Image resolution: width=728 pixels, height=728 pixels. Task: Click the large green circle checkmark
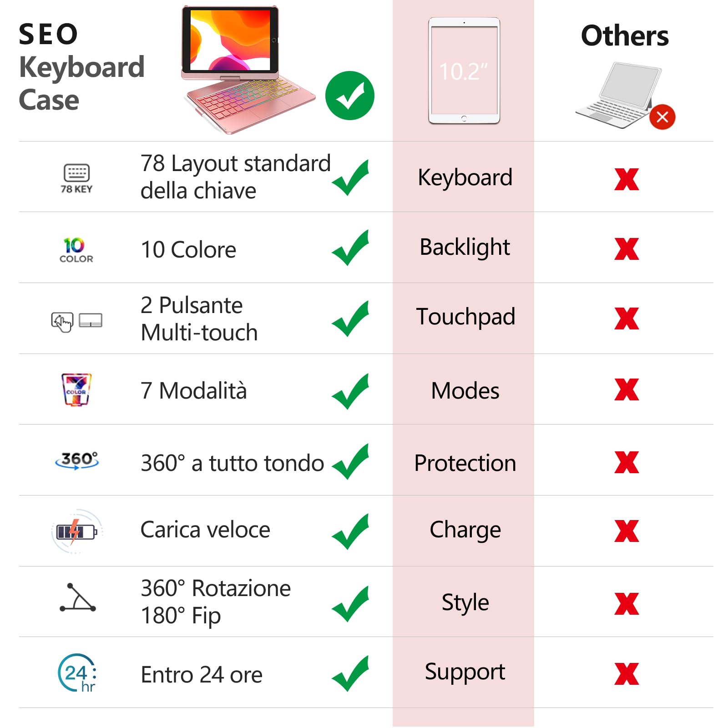[x=349, y=96]
